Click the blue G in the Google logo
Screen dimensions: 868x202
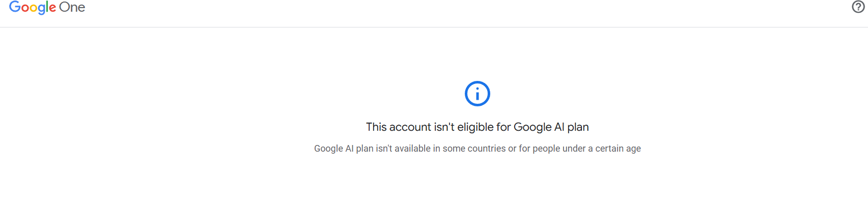(15, 7)
